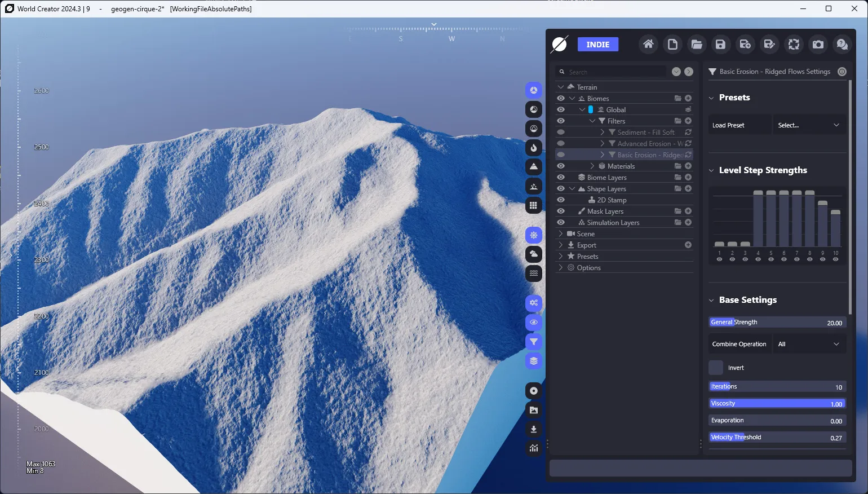The image size is (868, 494).
Task: Create a new project with the document icon
Action: pyautogui.click(x=672, y=44)
